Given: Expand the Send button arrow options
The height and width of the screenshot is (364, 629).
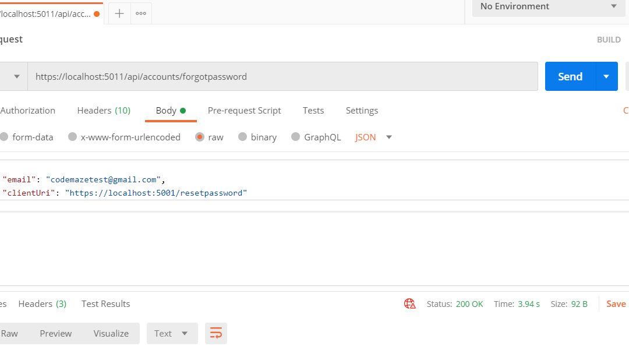Looking at the screenshot, I should coord(606,76).
